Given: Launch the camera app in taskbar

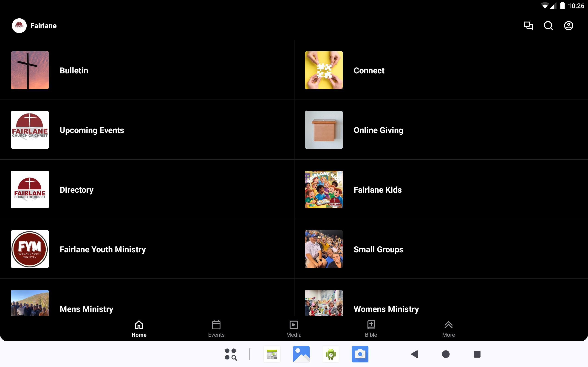Looking at the screenshot, I should [x=360, y=354].
